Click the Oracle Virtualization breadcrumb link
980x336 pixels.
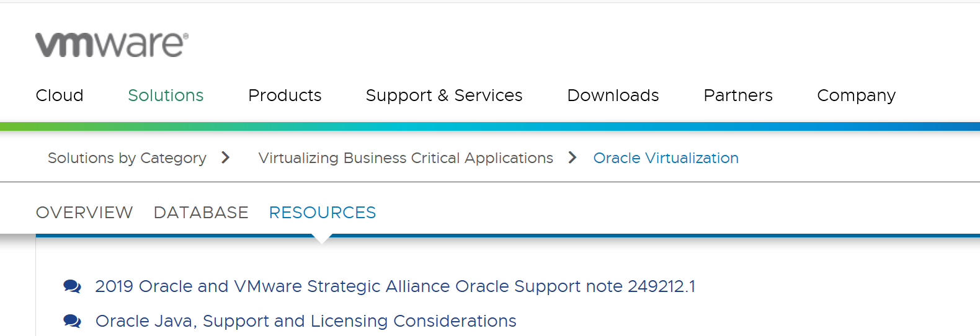666,158
